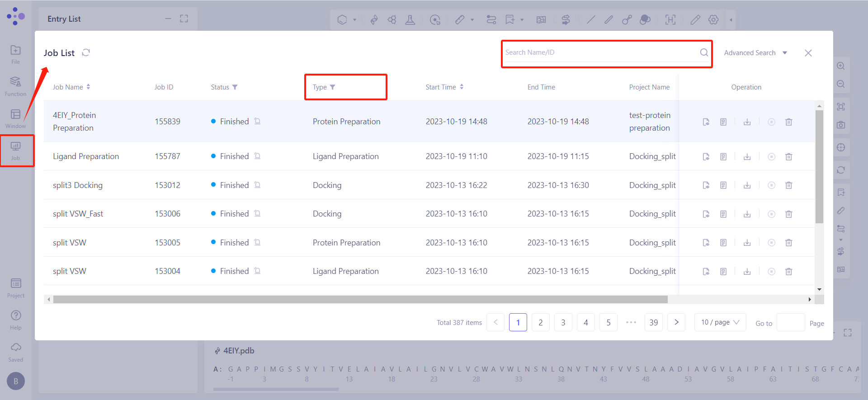Open job details for split VSW_Fast
Screen dimensions: 868x400
coord(723,214)
